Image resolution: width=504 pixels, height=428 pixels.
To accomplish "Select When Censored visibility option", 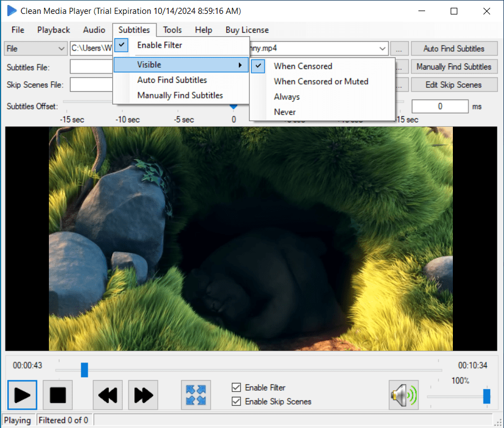I will (x=322, y=66).
